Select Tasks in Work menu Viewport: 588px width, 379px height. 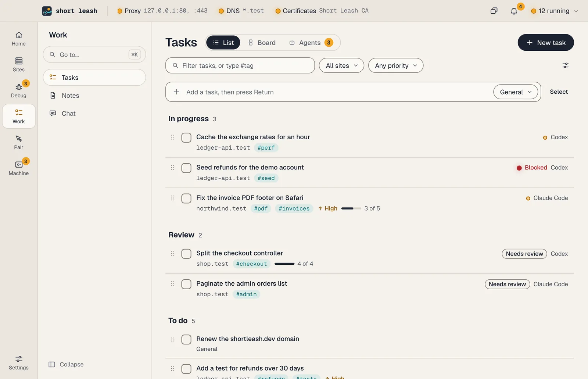[x=94, y=78]
